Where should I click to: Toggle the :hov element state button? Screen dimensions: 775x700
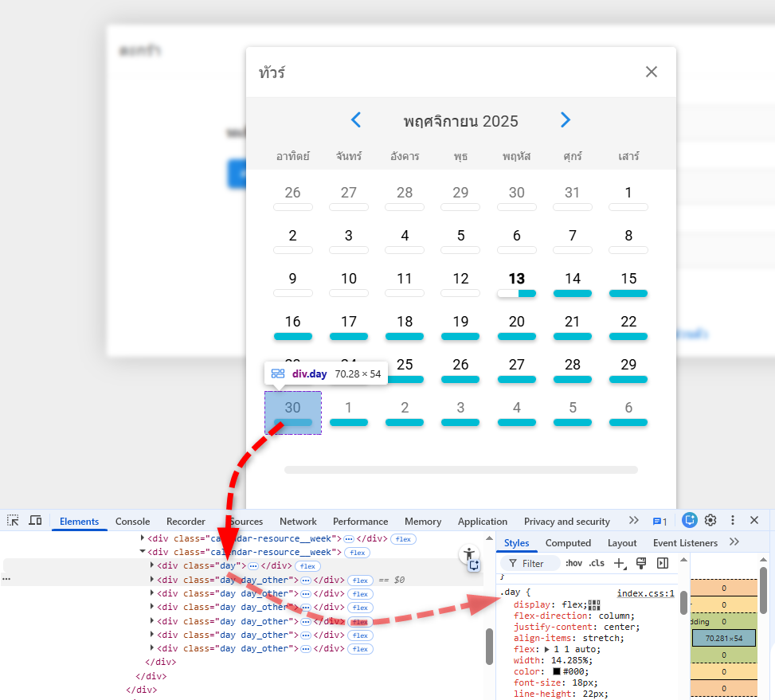click(573, 563)
